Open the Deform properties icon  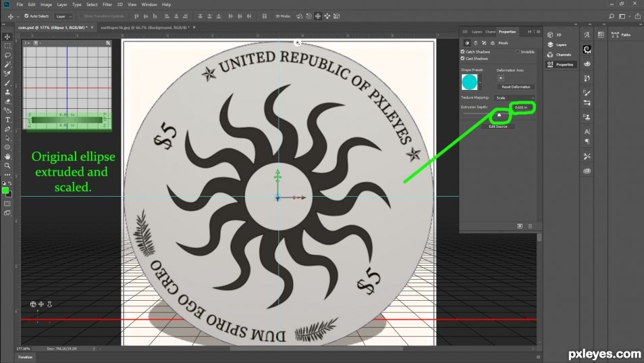(x=476, y=43)
